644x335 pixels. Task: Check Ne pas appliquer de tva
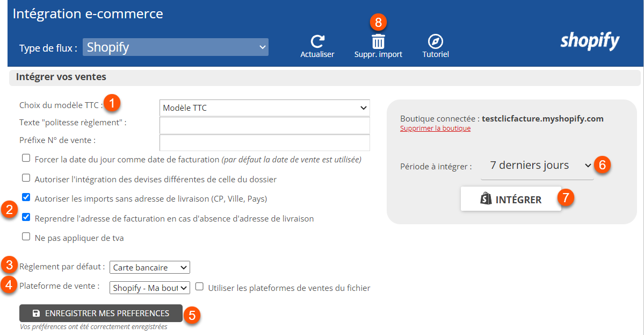click(x=26, y=237)
